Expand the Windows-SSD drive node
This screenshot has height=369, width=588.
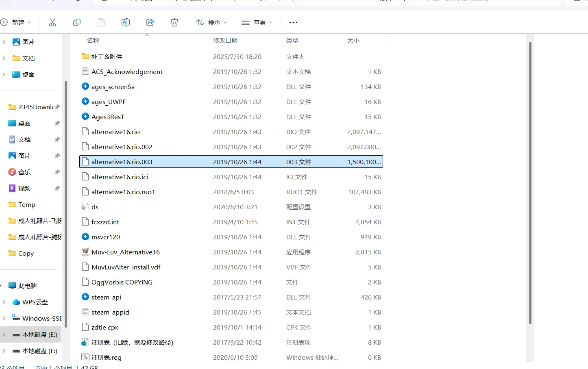[x=4, y=318]
